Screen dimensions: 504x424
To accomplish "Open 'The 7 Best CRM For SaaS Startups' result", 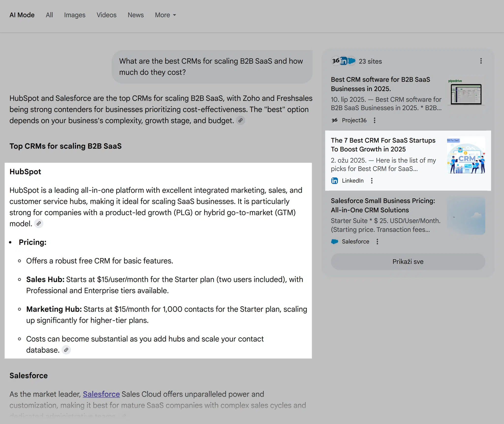I will click(x=383, y=145).
